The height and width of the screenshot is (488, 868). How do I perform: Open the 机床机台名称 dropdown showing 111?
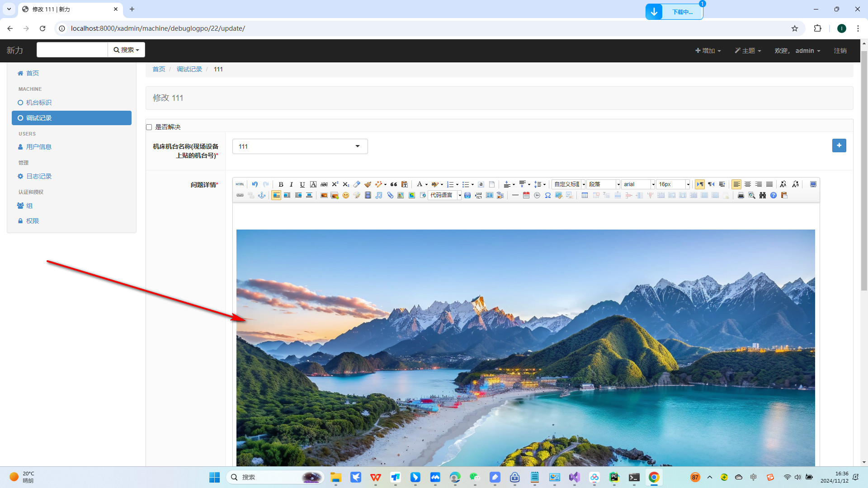(300, 146)
